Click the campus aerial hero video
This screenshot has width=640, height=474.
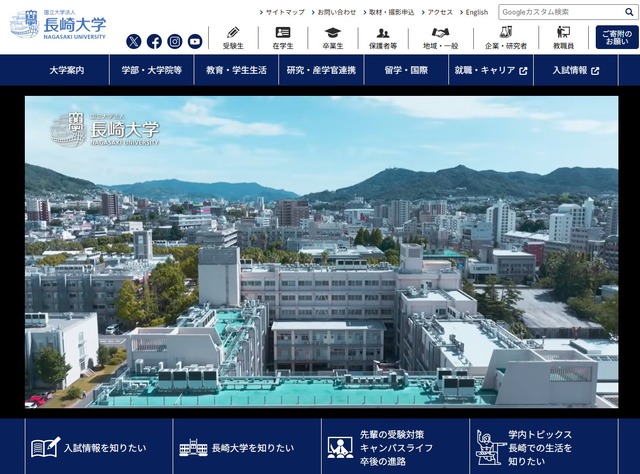pyautogui.click(x=322, y=252)
